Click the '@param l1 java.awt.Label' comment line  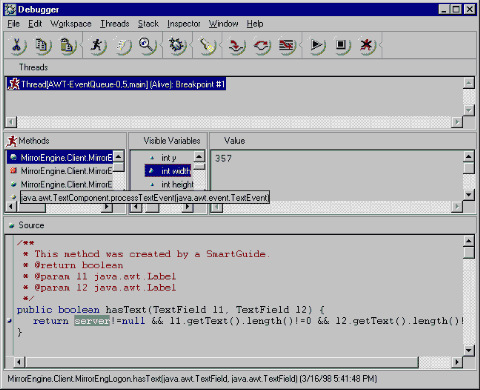click(99, 276)
